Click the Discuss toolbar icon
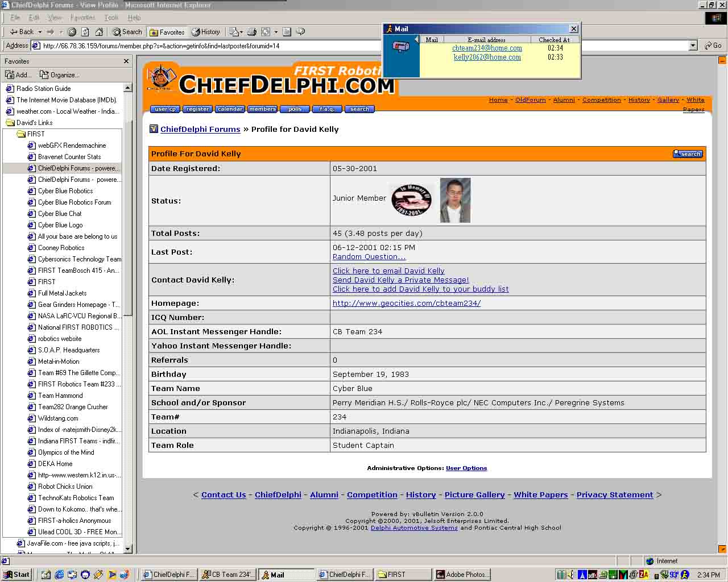This screenshot has height=582, width=728. pyautogui.click(x=287, y=32)
